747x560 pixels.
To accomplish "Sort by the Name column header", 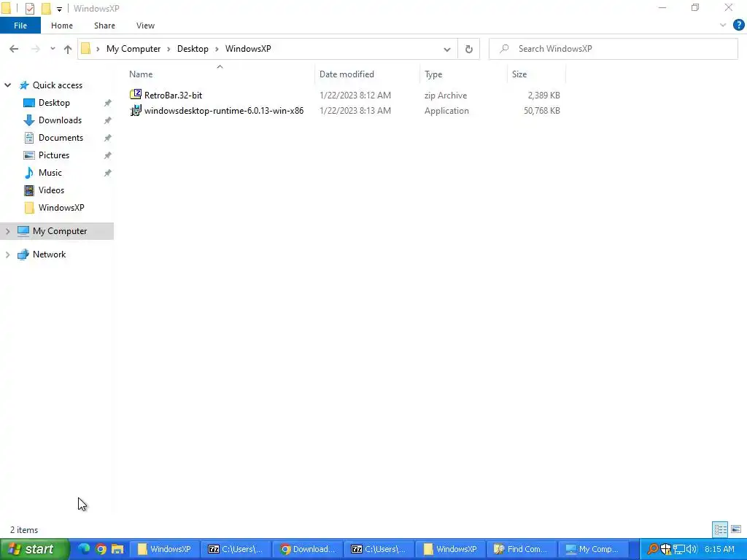I will coord(220,74).
